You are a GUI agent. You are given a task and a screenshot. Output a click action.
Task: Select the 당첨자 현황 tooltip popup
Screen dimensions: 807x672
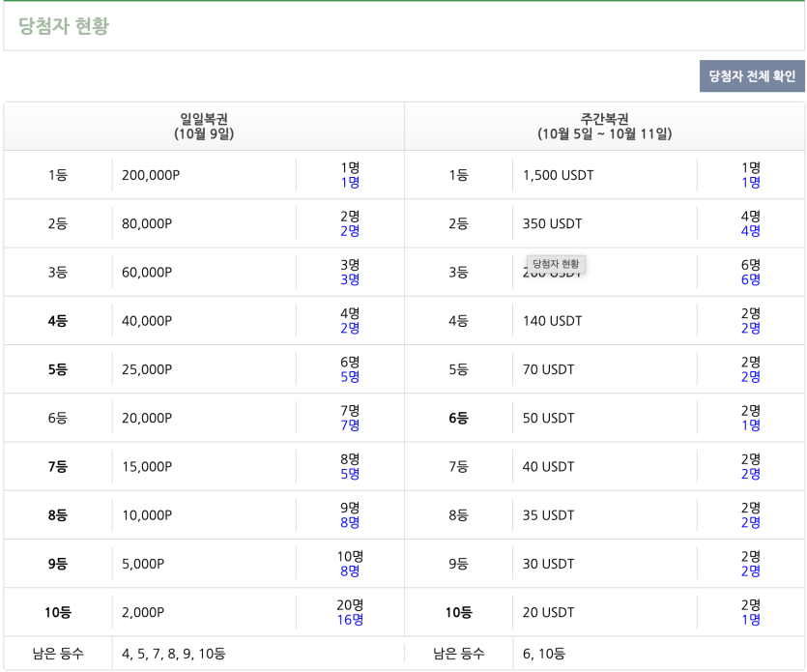click(x=556, y=264)
